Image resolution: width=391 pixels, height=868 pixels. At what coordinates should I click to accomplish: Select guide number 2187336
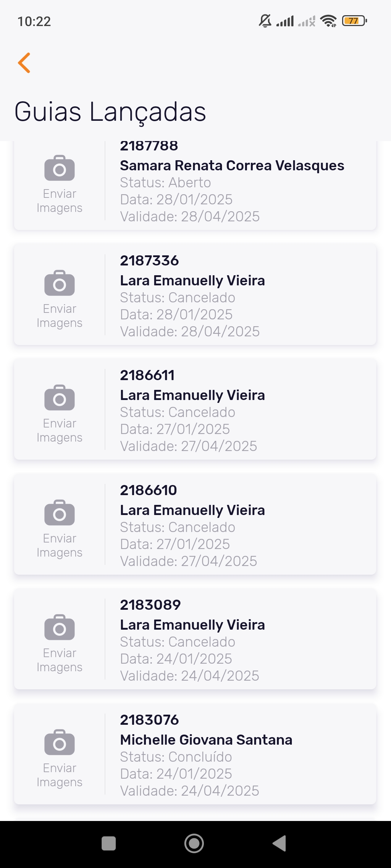pyautogui.click(x=150, y=261)
